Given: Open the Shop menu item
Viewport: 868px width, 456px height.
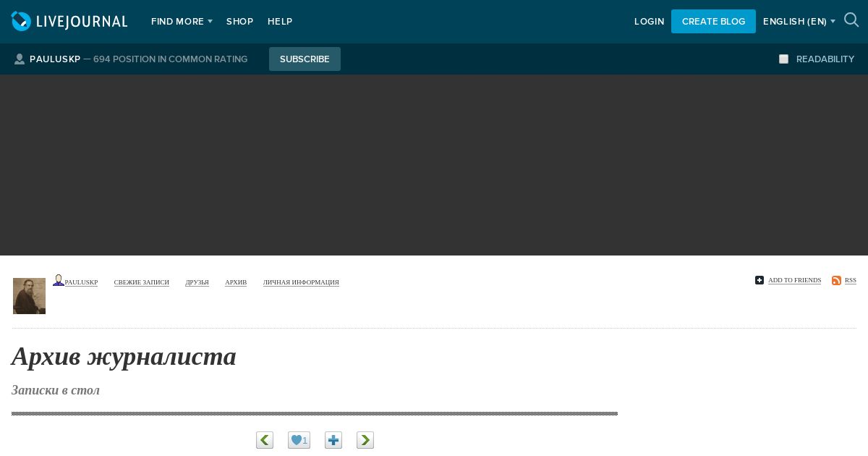Looking at the screenshot, I should [x=239, y=22].
